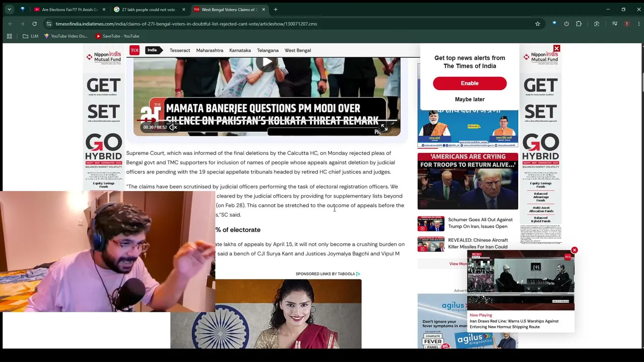Close the news alerts popup

[x=556, y=49]
